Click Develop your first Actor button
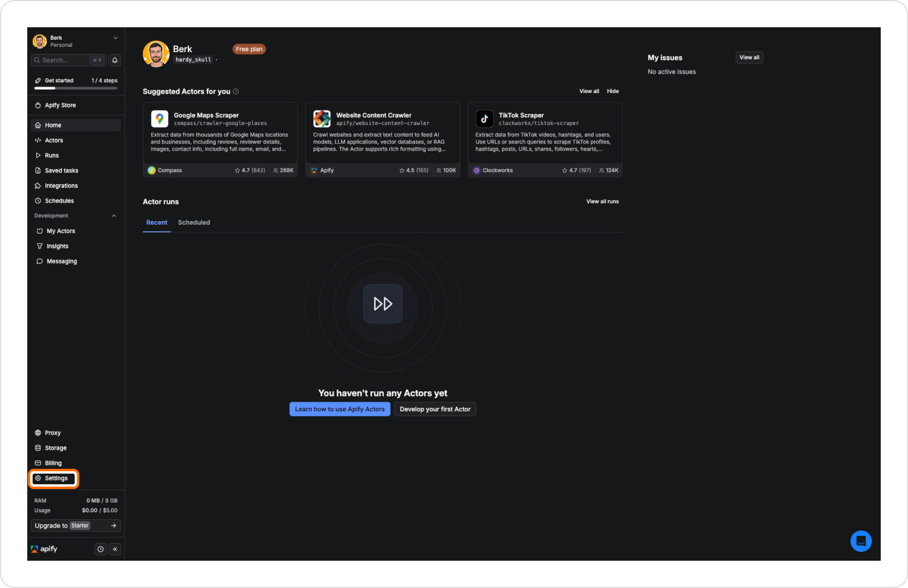The width and height of the screenshot is (908, 588). pos(435,409)
